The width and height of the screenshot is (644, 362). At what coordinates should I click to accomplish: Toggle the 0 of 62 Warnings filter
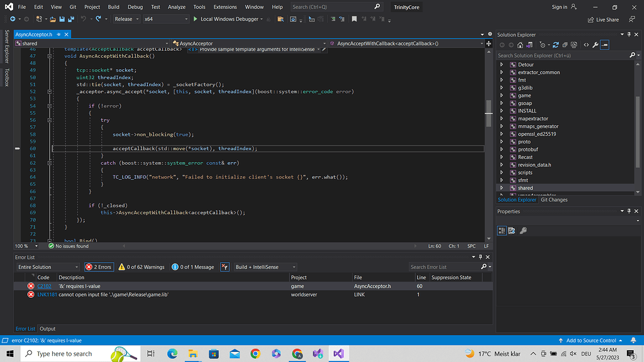pyautogui.click(x=142, y=266)
